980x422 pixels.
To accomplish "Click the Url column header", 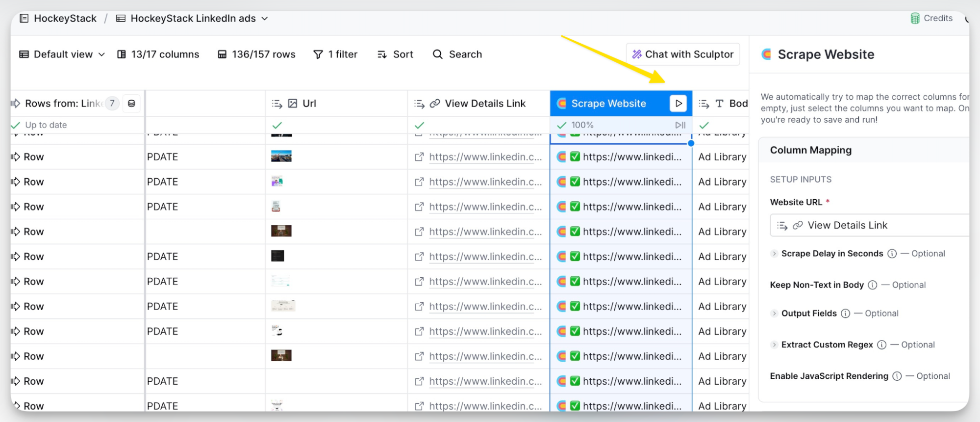I will 336,104.
